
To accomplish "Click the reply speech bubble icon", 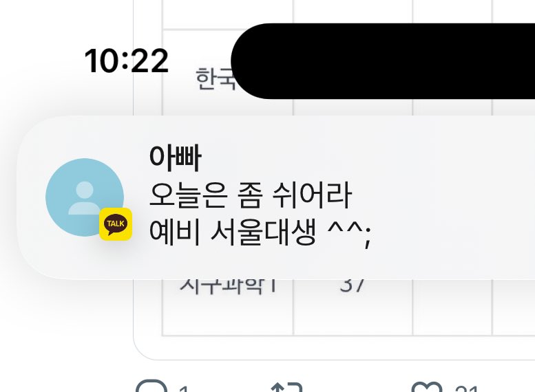I will point(151,386).
